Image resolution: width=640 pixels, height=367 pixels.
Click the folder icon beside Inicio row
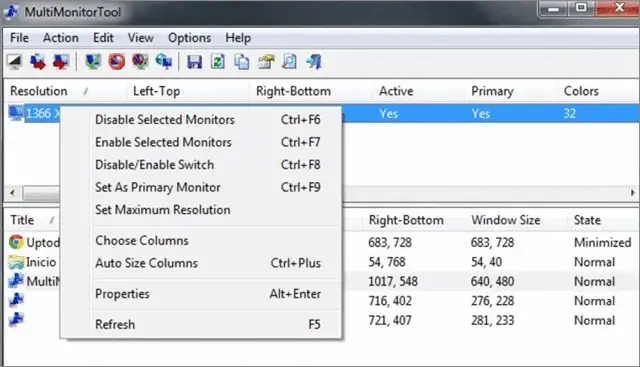[16, 262]
